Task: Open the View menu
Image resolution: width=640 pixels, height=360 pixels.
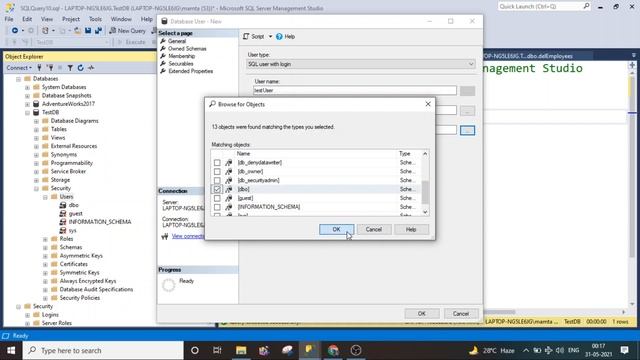Action: click(x=47, y=19)
